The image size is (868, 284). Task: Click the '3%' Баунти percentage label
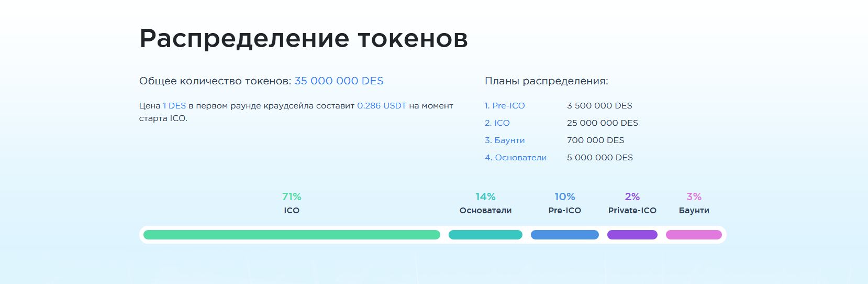(x=694, y=196)
